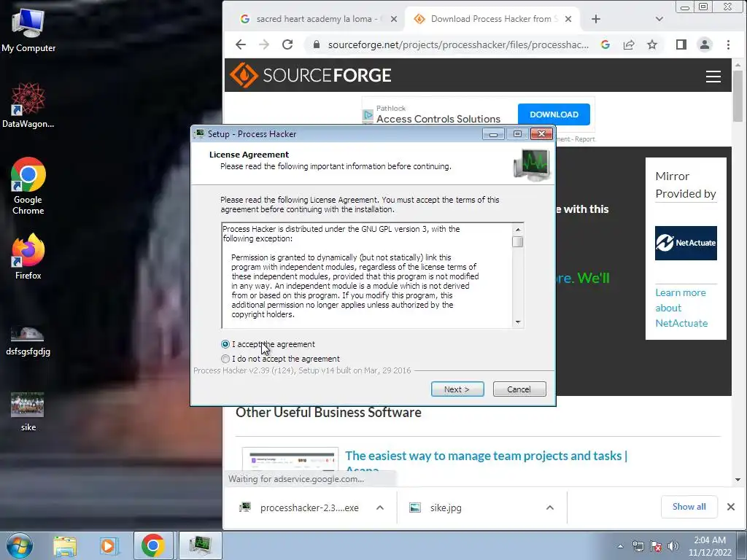
Task: Share this page via share icon
Action: tap(629, 44)
